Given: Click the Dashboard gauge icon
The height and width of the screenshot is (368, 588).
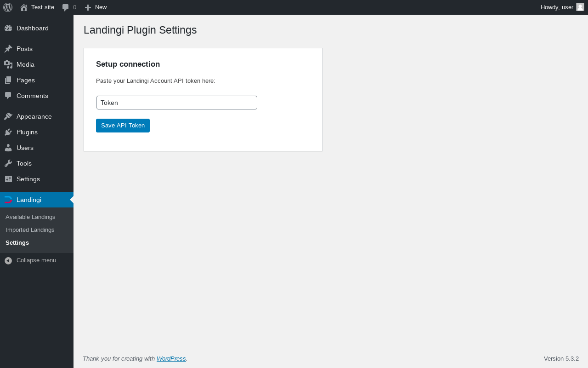Looking at the screenshot, I should click(x=8, y=28).
